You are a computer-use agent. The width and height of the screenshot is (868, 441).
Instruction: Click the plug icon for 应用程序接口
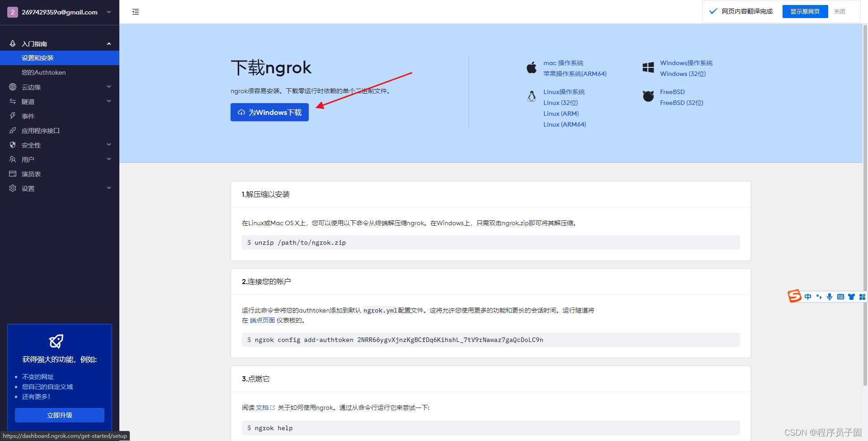coord(13,130)
